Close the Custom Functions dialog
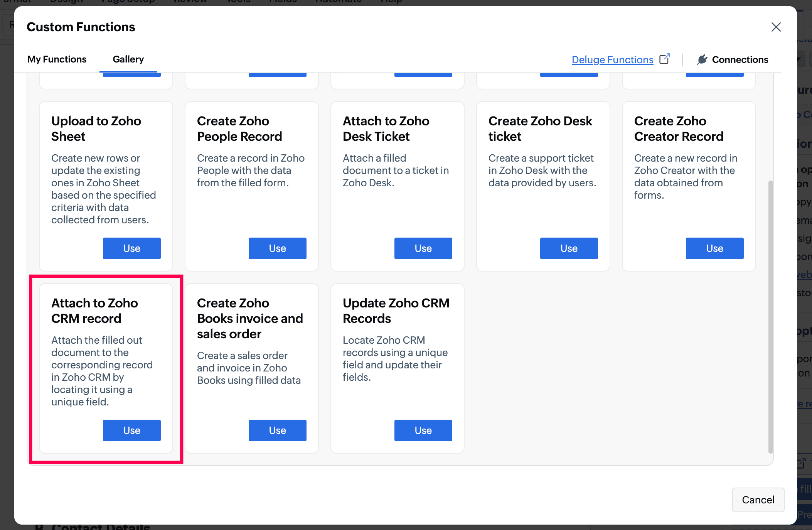This screenshot has height=530, width=812. tap(776, 27)
